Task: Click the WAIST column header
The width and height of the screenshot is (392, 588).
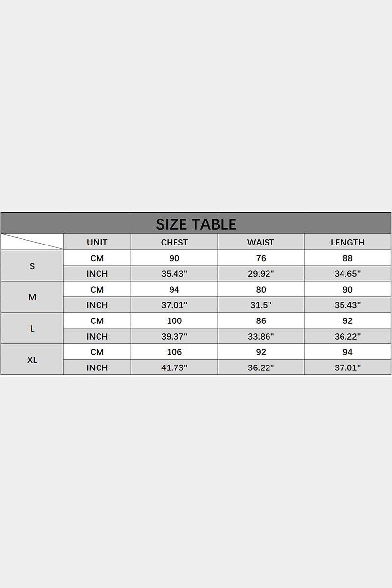Action: [x=261, y=242]
